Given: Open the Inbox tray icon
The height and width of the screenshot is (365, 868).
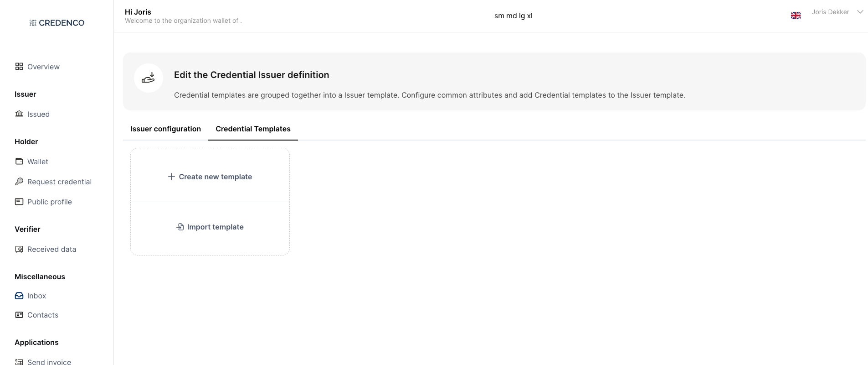Looking at the screenshot, I should tap(19, 296).
